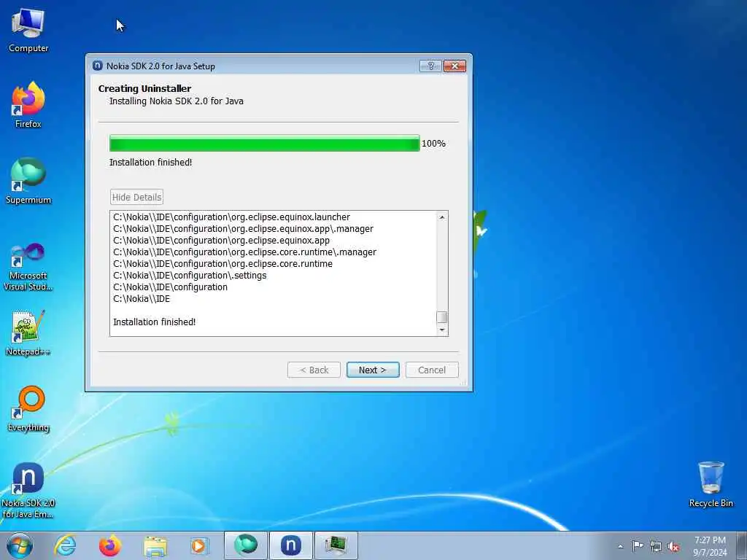
Task: Click the green installation progress bar
Action: [264, 144]
